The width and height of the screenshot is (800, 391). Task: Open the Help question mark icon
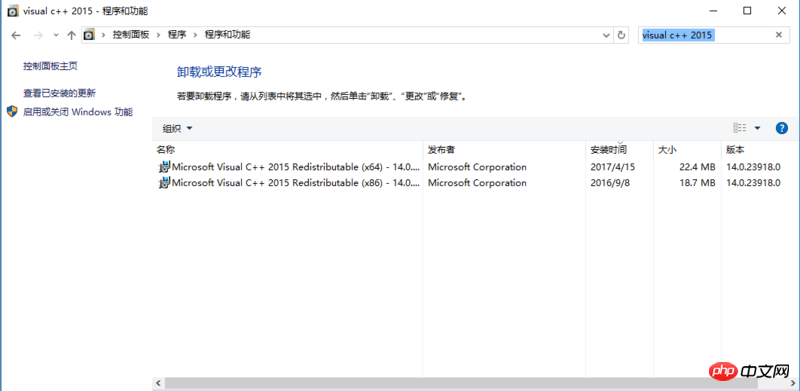pyautogui.click(x=782, y=128)
